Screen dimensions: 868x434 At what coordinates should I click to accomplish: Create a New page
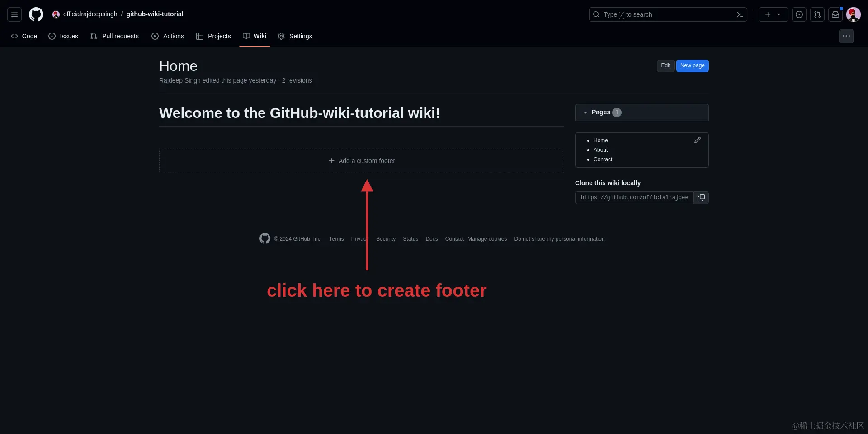[692, 66]
